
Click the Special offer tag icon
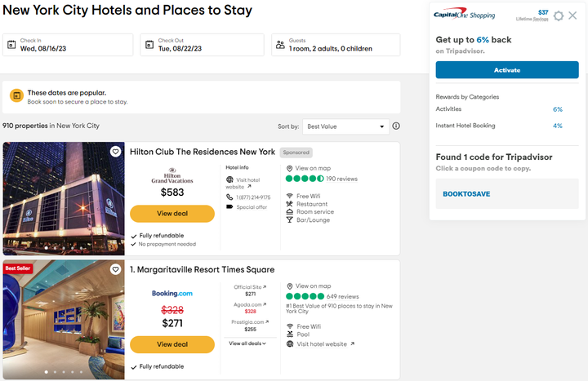[x=230, y=207]
